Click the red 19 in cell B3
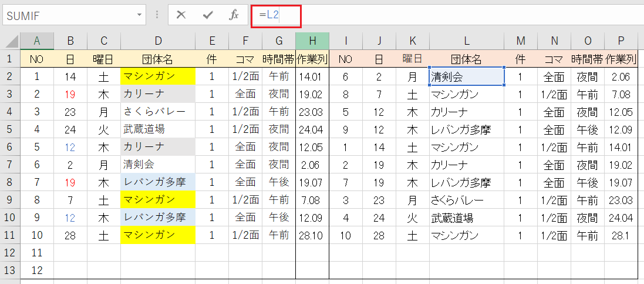 tap(70, 94)
